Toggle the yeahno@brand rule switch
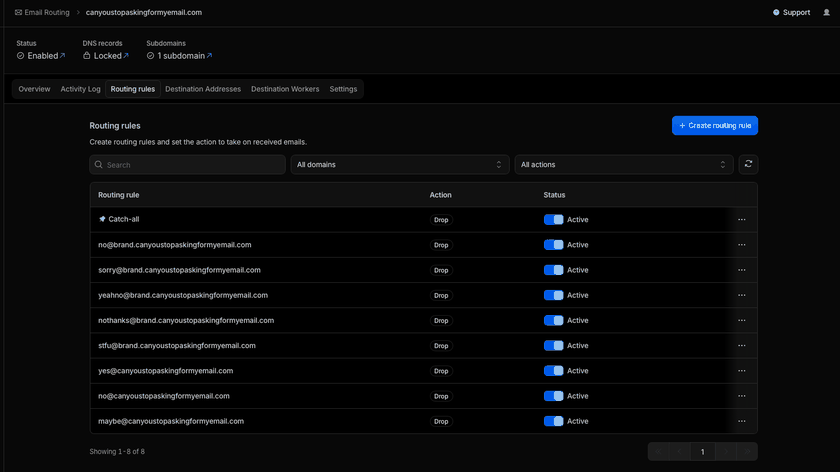The width and height of the screenshot is (840, 472). coord(553,295)
